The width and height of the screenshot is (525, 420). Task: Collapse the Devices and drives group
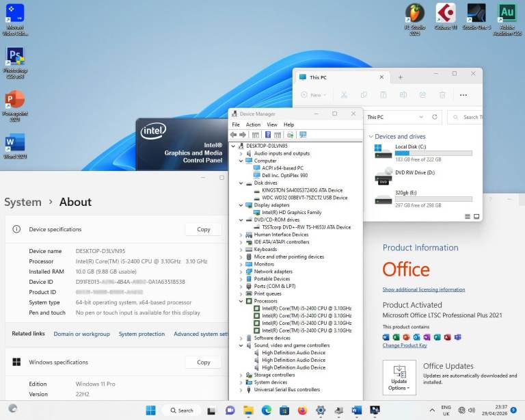pyautogui.click(x=371, y=137)
